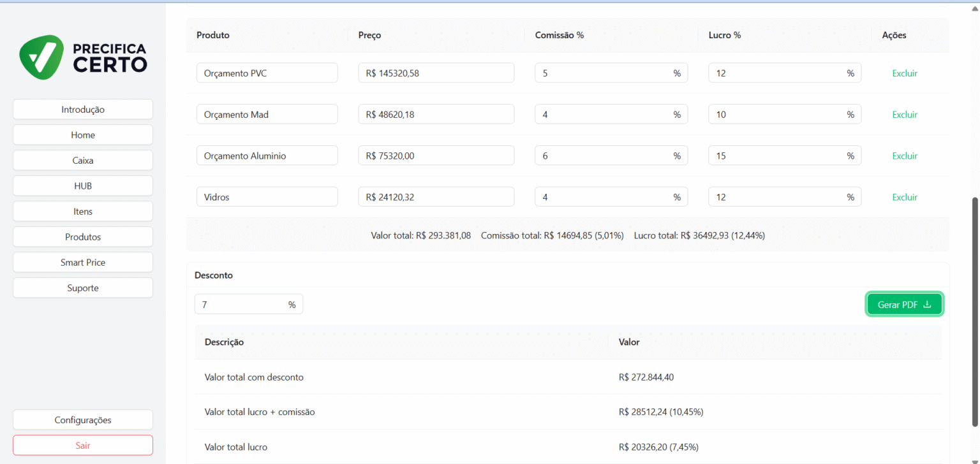
Task: Open the Introdução page
Action: click(x=82, y=109)
